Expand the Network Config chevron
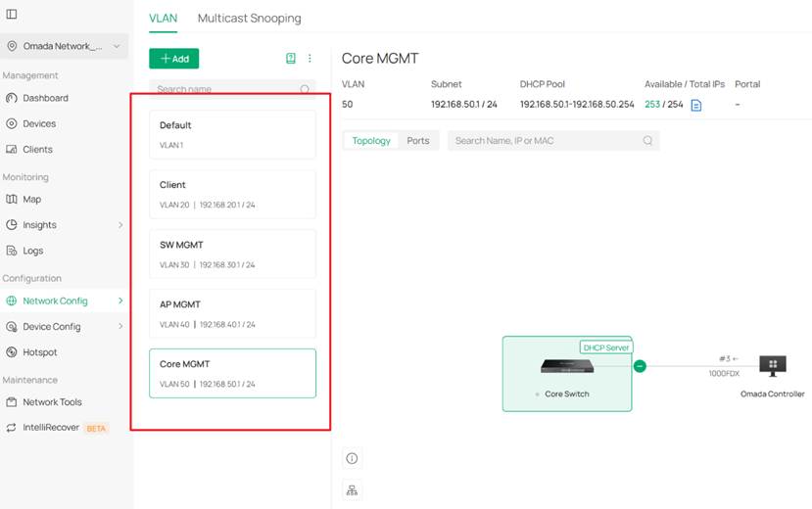 120,301
